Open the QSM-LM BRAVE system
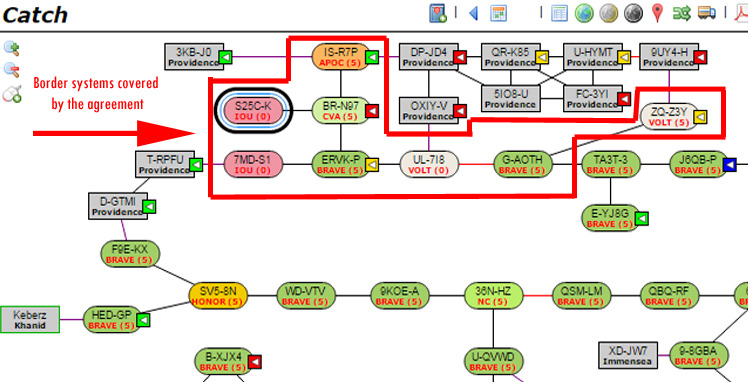This screenshot has height=382, width=748. tap(581, 296)
